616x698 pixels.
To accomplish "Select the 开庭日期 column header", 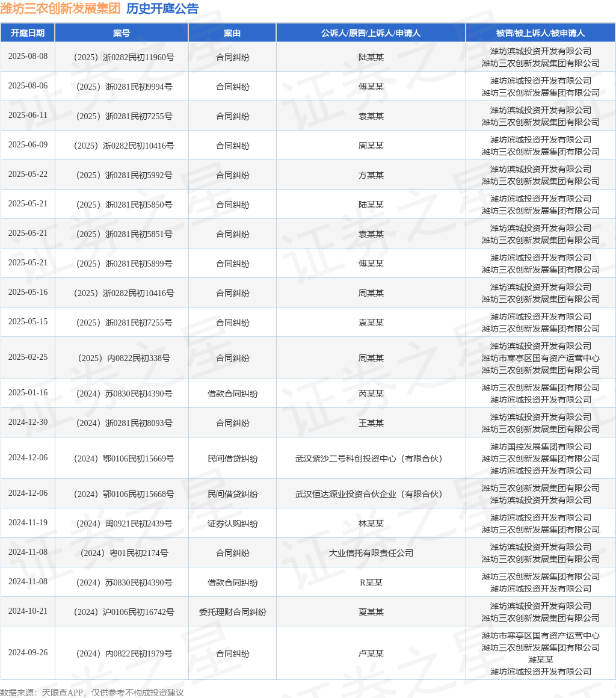I will pyautogui.click(x=28, y=33).
